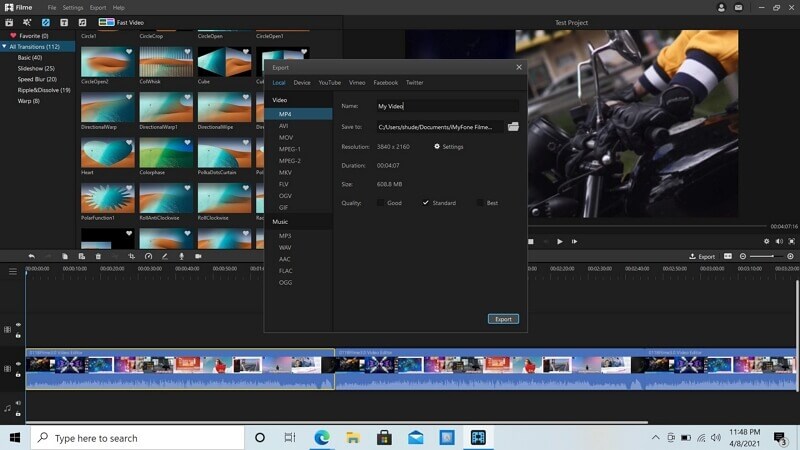
Task: Select Speed Blur (20) category
Action: pos(37,79)
